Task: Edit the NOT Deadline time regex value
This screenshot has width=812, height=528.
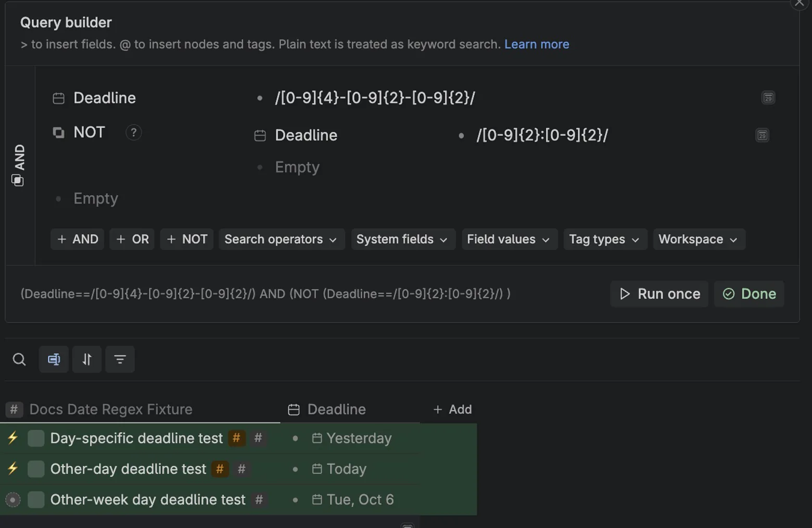Action: pos(542,135)
